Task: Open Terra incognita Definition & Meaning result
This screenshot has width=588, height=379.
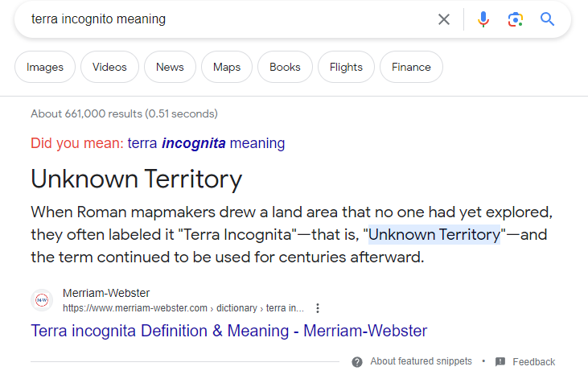Action: tap(228, 331)
